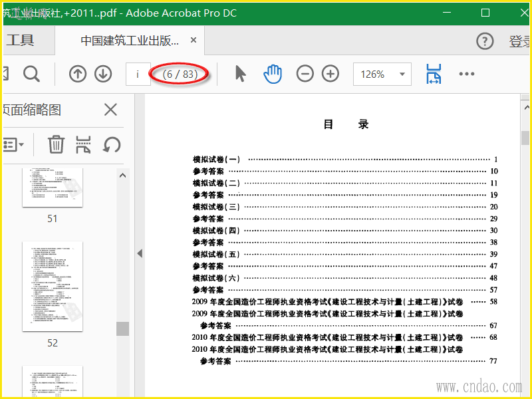Click the trash icon to delete pages
The height and width of the screenshot is (399, 532).
56,144
